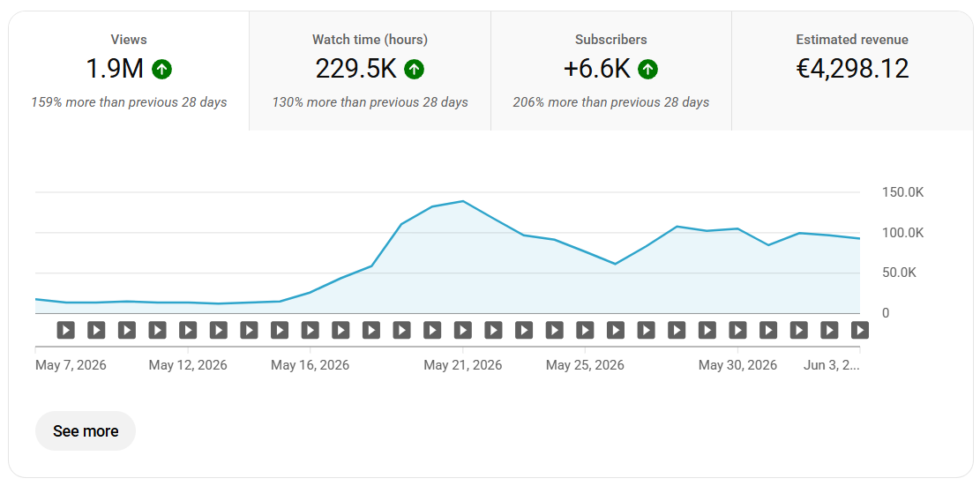Viewport: 980px width, 486px height.
Task: Click '159% more than previous 28 days' text
Action: coord(129,102)
